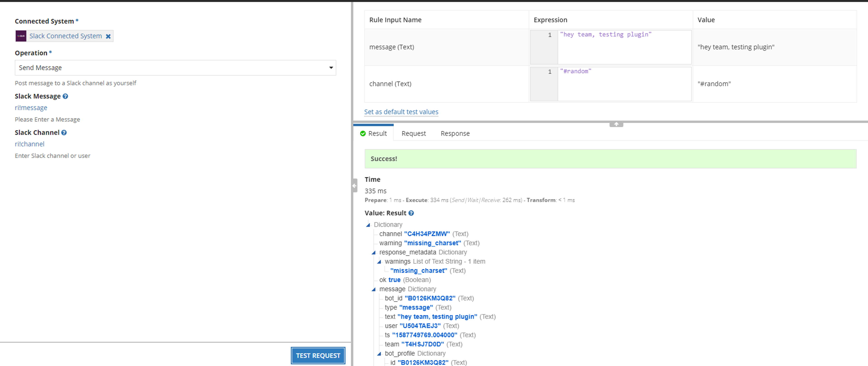Click the ri!message expression link
Image resolution: width=868 pixels, height=366 pixels.
pyautogui.click(x=31, y=108)
